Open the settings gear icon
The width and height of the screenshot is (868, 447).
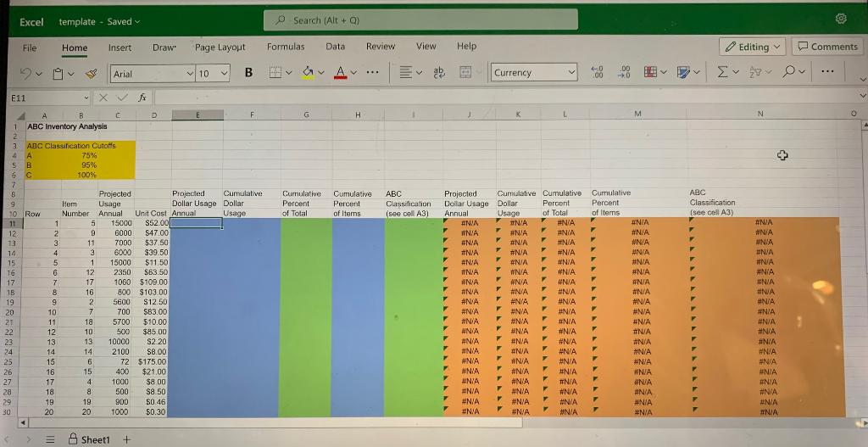841,19
